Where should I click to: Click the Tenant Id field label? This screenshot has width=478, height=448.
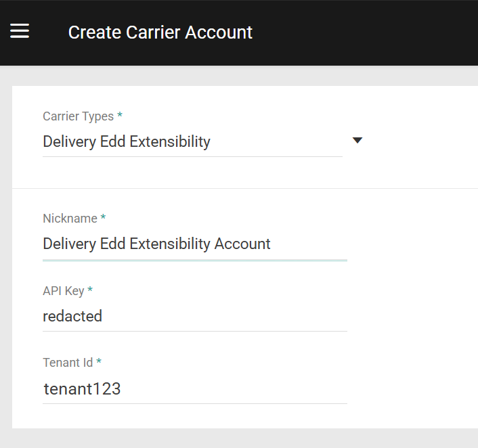click(68, 363)
